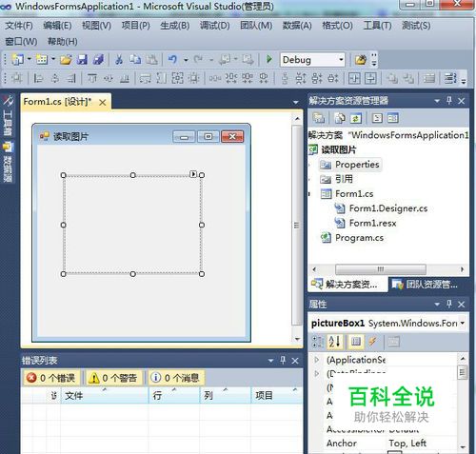Click the Anchor property value Top, Left
Image resolution: width=476 pixels, height=454 pixels.
point(407,444)
